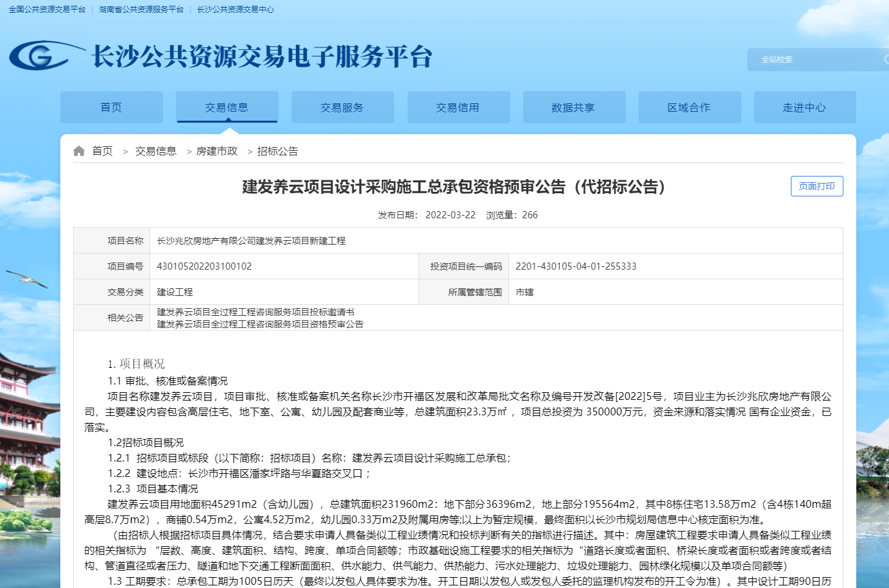Open the 资格预审公告 related announcement link
Screen dimensions: 889x588
(260, 324)
